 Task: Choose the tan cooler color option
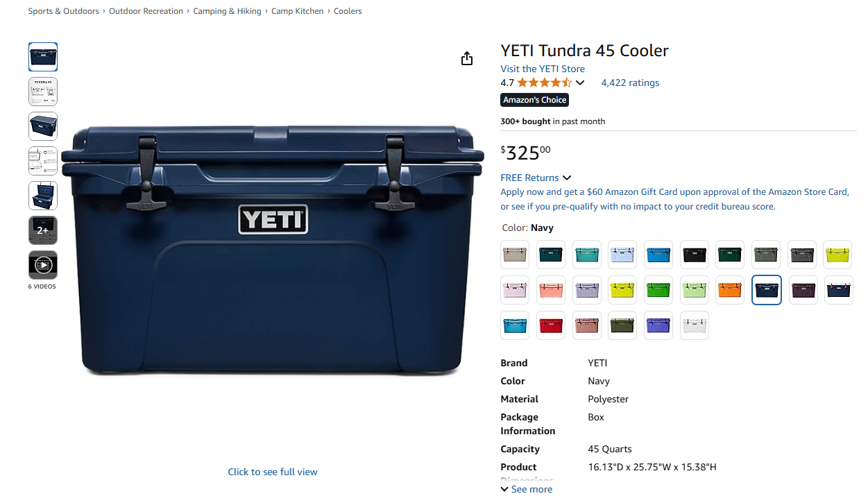tap(515, 255)
